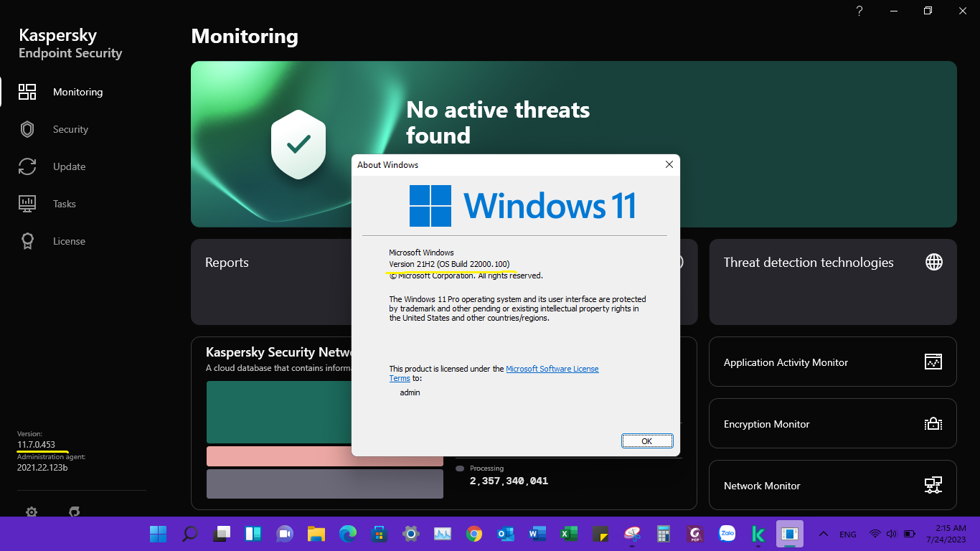
Task: Open the Zalo app from taskbar
Action: pyautogui.click(x=727, y=534)
